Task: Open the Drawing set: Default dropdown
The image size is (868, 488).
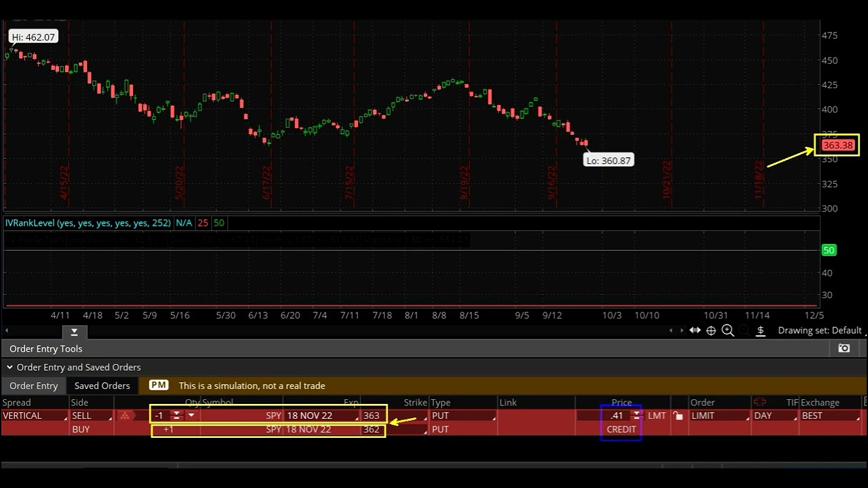Action: click(x=823, y=330)
